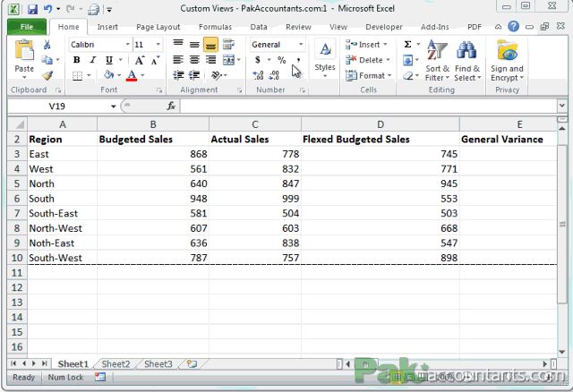Click the vertical scrollbar thumb
Screen dimensions: 573x392
point(562,224)
